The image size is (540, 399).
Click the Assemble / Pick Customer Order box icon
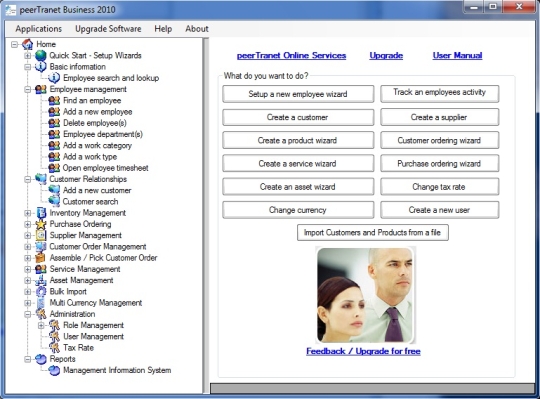[x=41, y=258]
